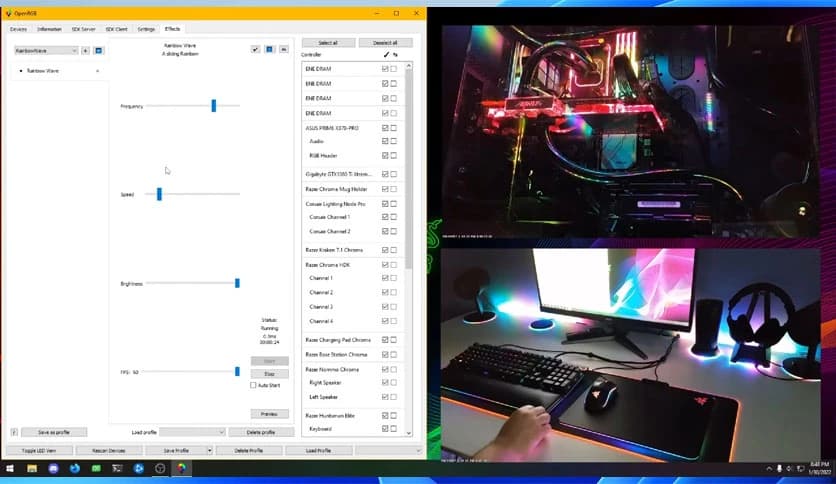Check reverse box for Keyboard zone
Screen dimensions: 836x484
coord(393,429)
